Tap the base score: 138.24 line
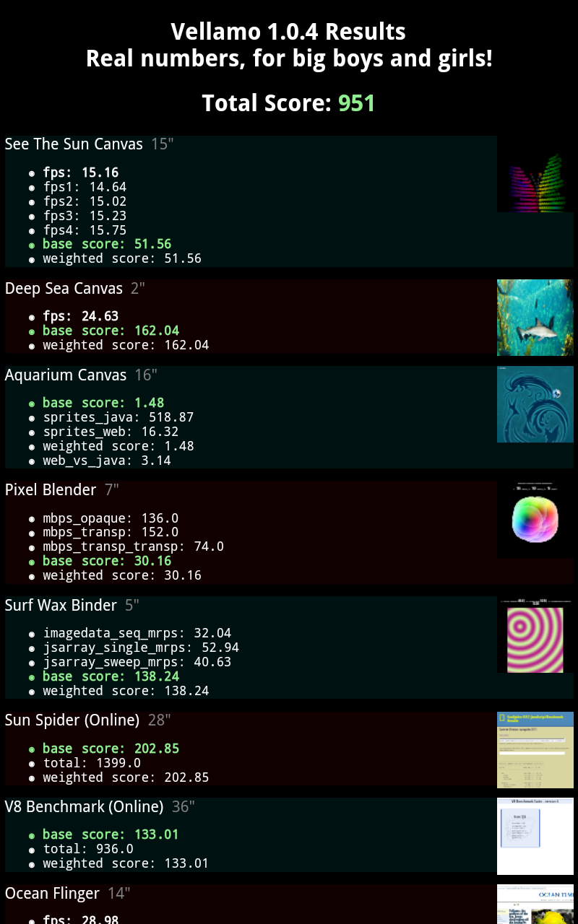The height and width of the screenshot is (924, 578). coord(111,676)
